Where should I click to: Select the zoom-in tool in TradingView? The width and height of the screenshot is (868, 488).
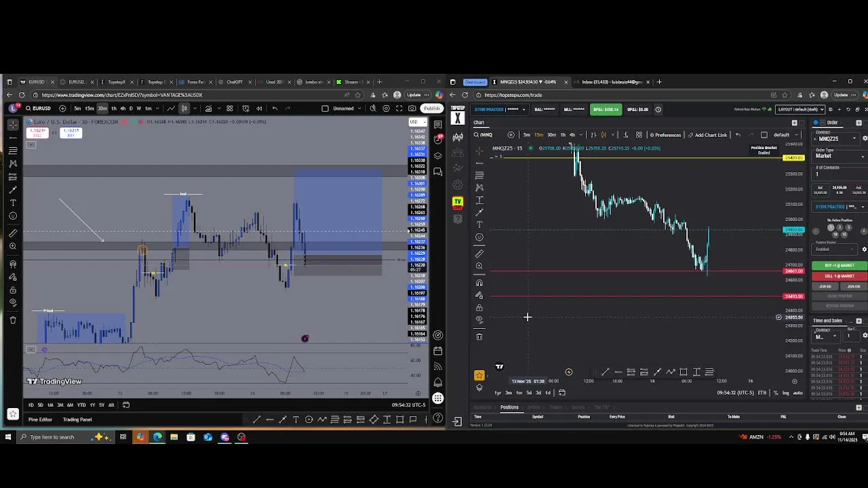click(13, 247)
